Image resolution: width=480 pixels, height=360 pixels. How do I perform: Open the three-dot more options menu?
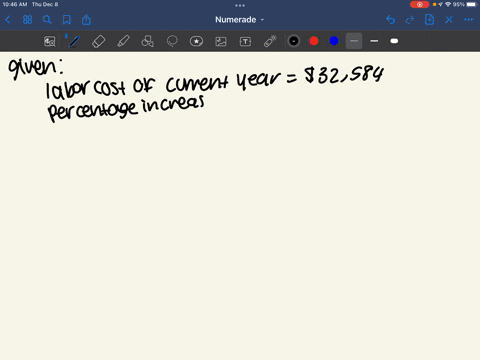(x=468, y=20)
